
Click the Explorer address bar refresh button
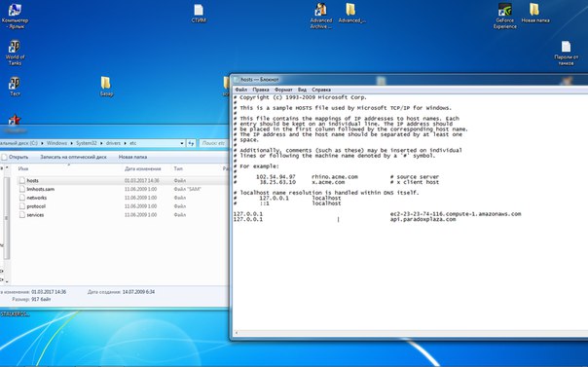click(191, 143)
